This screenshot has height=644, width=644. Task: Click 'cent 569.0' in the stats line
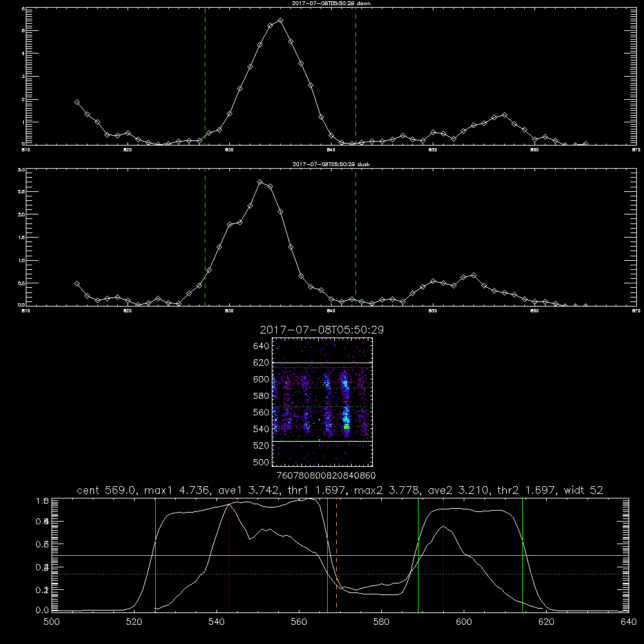[108, 490]
